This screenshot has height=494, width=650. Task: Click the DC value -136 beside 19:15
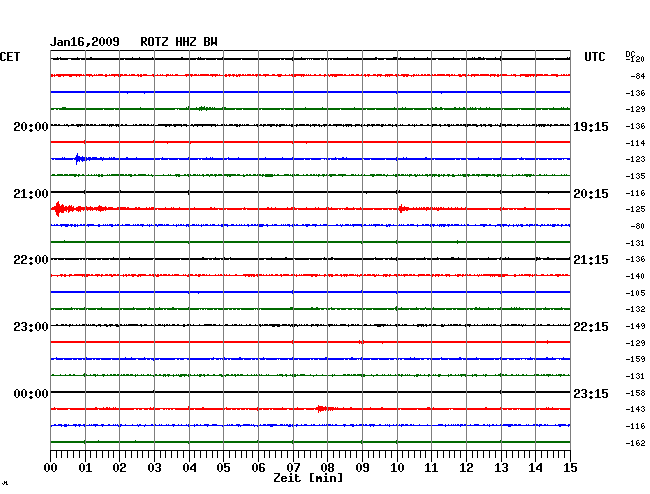[635, 126]
